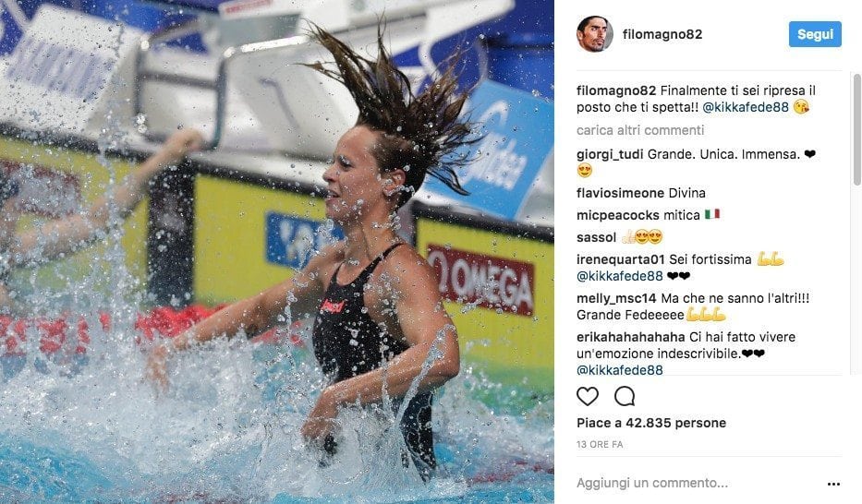862x504 pixels.
Task: Open the melly_msc14 commenter profile
Action: [616, 298]
